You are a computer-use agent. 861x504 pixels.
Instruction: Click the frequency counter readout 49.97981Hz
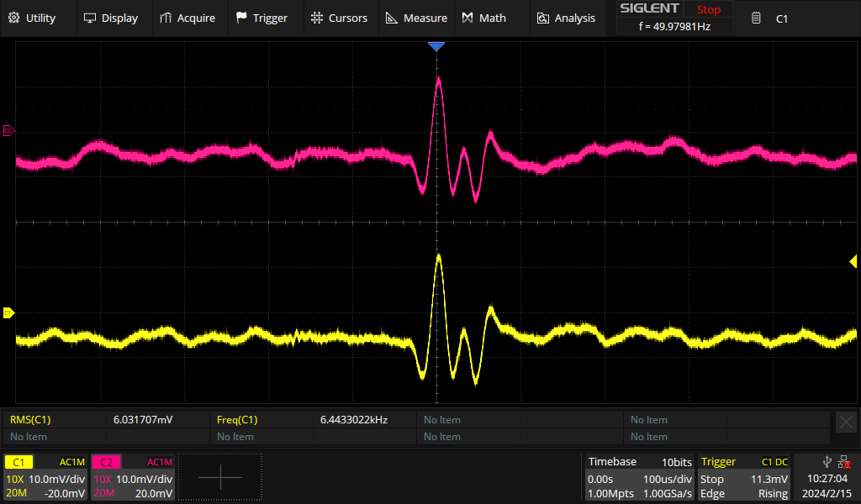coord(675,26)
